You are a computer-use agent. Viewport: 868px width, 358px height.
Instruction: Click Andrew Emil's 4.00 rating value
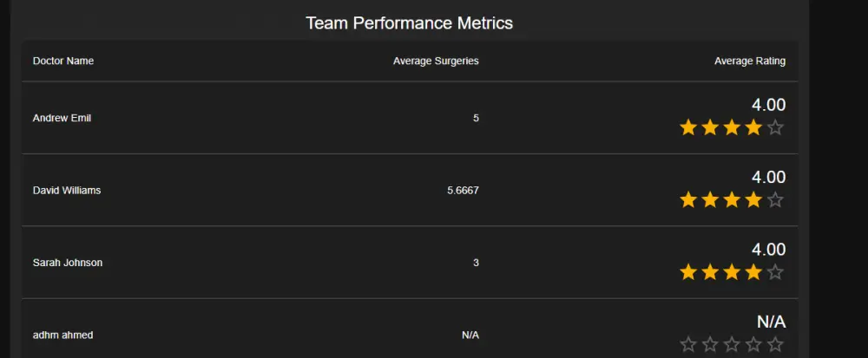pyautogui.click(x=768, y=105)
